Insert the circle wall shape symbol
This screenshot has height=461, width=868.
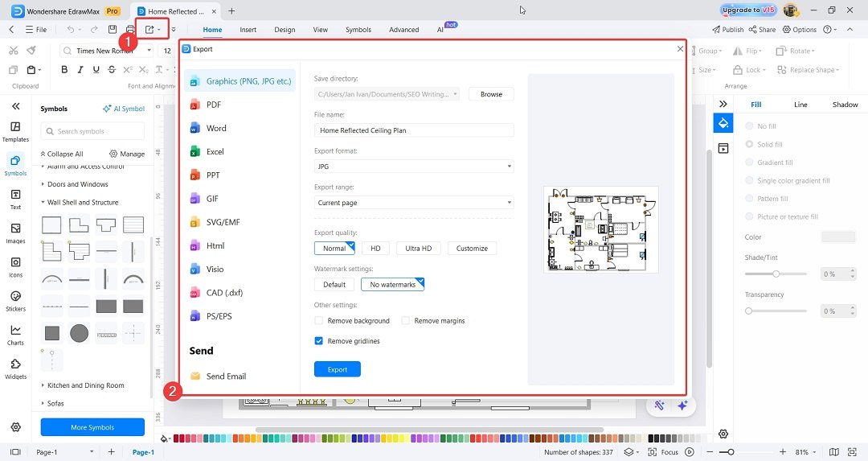(x=79, y=333)
